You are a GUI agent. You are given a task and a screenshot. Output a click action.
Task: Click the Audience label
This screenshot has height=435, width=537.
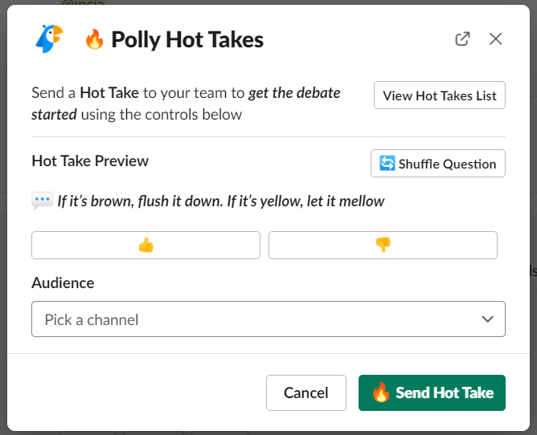(x=63, y=283)
